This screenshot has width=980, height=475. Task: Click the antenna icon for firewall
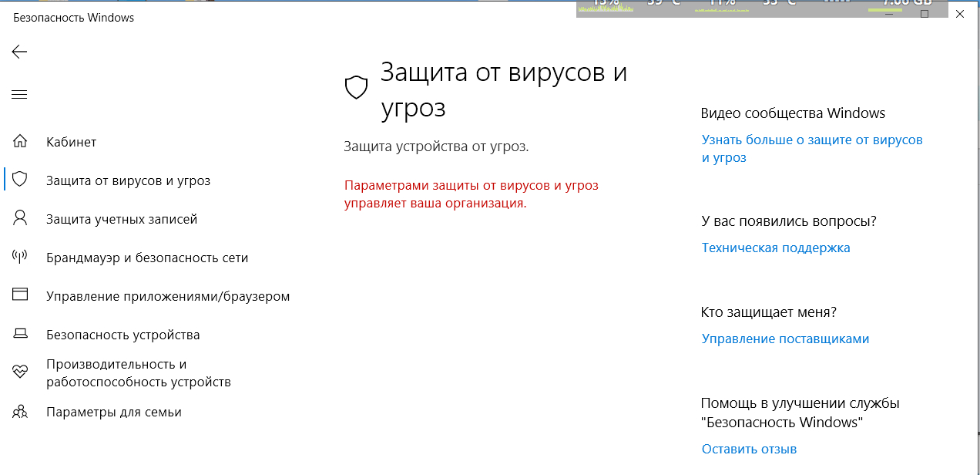pos(20,257)
